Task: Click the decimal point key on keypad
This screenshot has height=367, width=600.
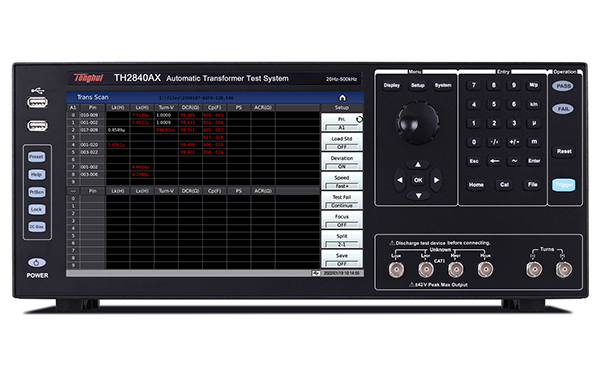Action: (x=494, y=142)
